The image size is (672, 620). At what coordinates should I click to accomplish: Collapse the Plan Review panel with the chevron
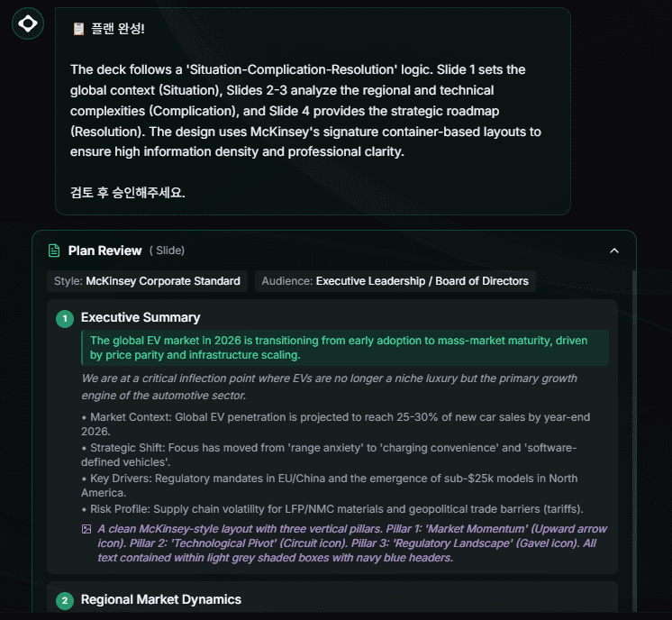[x=614, y=251]
